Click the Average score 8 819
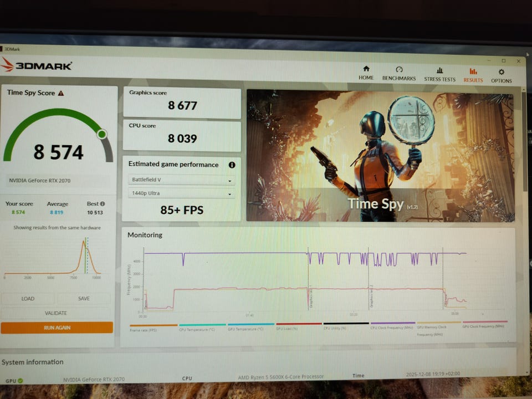Viewport: 532px width, 399px height. click(x=57, y=212)
